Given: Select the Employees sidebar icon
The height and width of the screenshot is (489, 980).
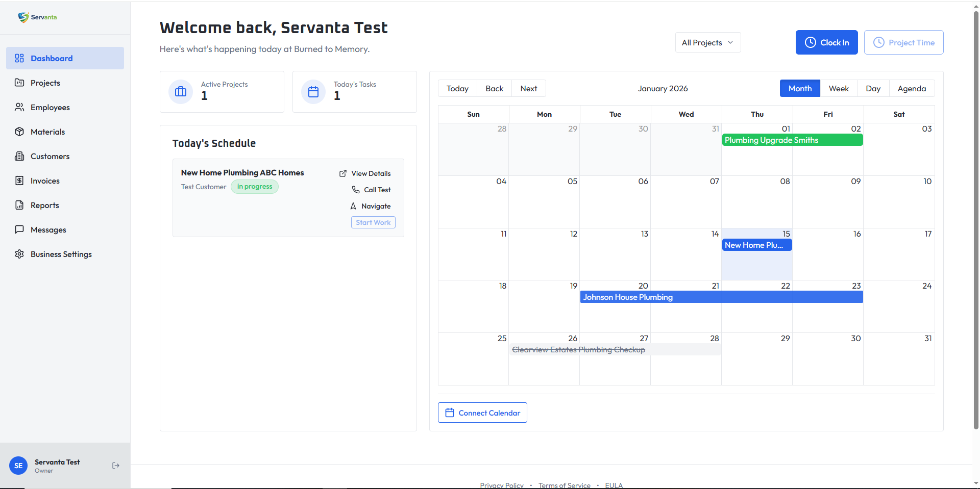Looking at the screenshot, I should coord(19,107).
